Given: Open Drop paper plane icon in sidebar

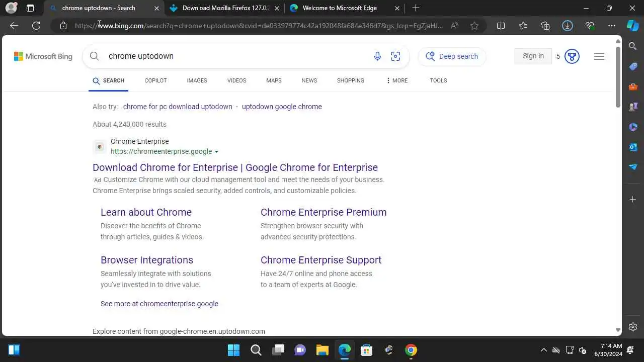Looking at the screenshot, I should click(633, 167).
